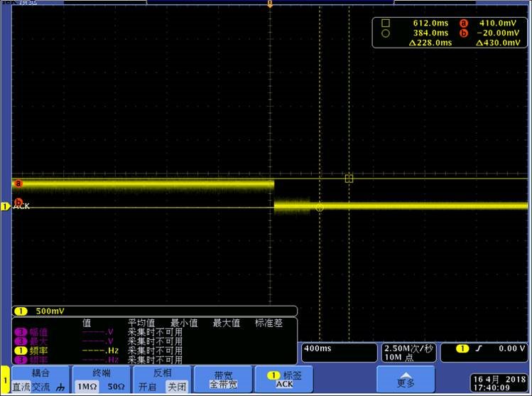Select the 612.0ms cursor time readout
This screenshot has width=532, height=396.
coord(430,23)
